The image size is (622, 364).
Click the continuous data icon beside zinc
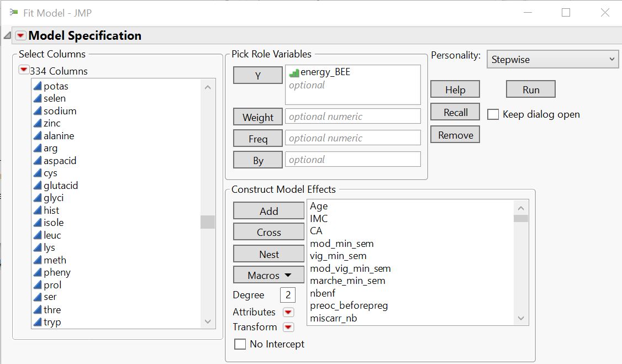pyautogui.click(x=38, y=123)
